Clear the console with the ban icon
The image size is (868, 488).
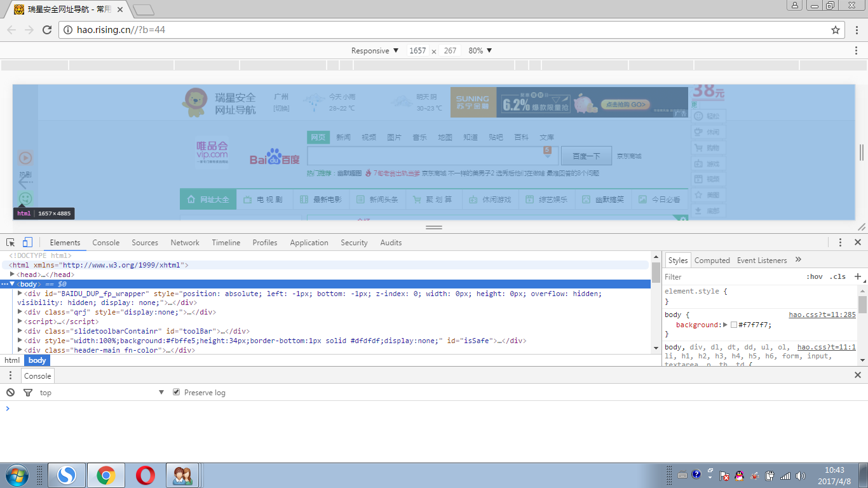coord(11,393)
